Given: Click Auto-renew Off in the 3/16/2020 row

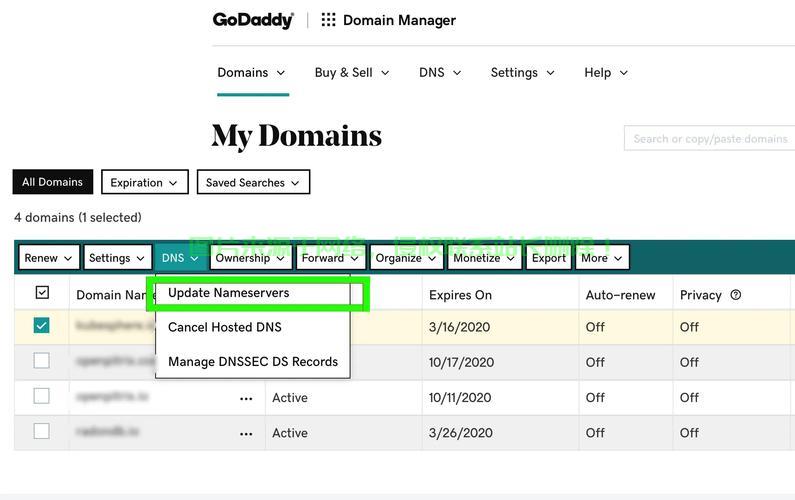Looking at the screenshot, I should [x=595, y=327].
